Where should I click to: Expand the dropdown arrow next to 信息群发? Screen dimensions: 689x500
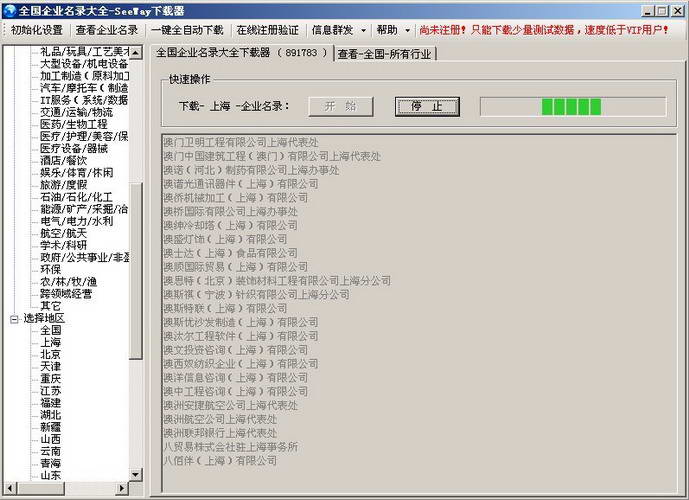click(x=363, y=30)
